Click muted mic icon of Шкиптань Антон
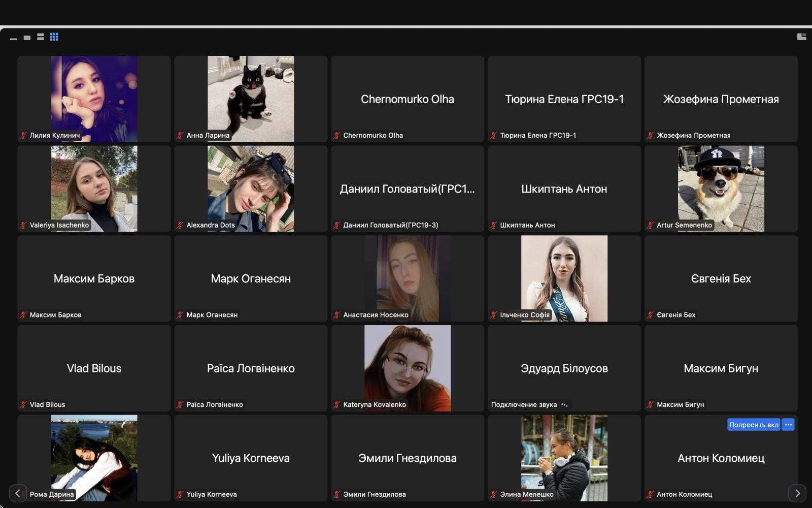The image size is (812, 508). click(x=494, y=225)
